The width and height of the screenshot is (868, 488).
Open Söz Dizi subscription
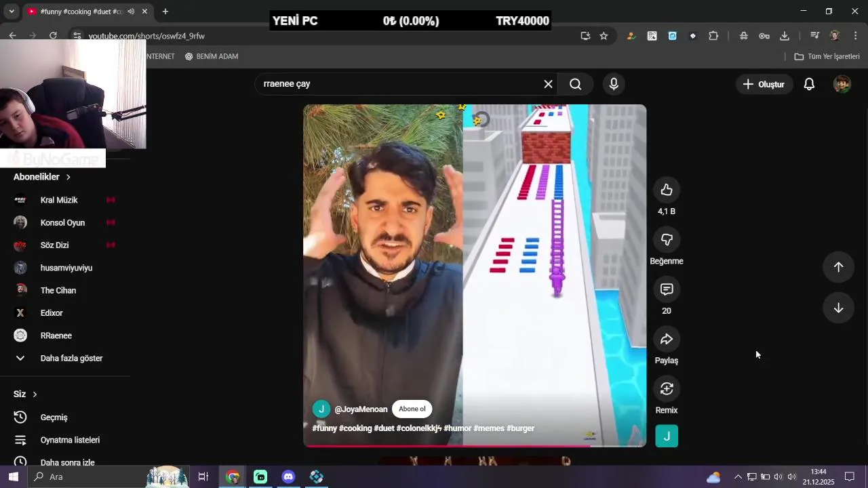click(64, 245)
